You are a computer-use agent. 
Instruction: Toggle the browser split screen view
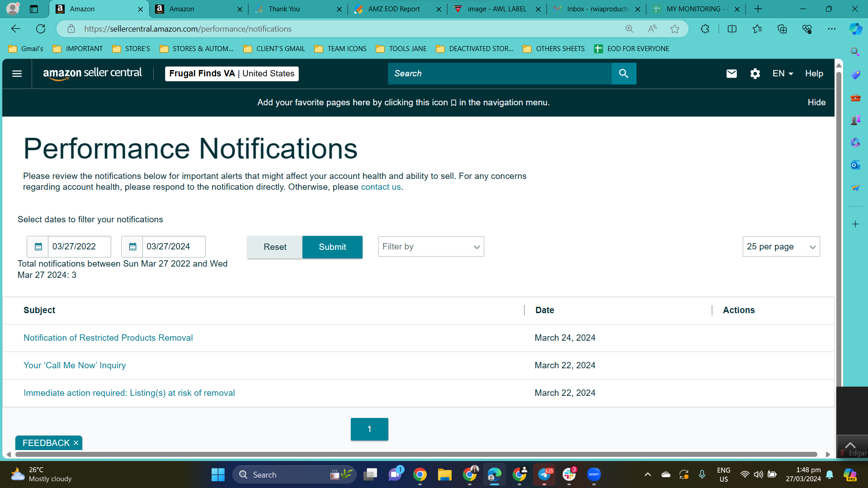coord(732,29)
